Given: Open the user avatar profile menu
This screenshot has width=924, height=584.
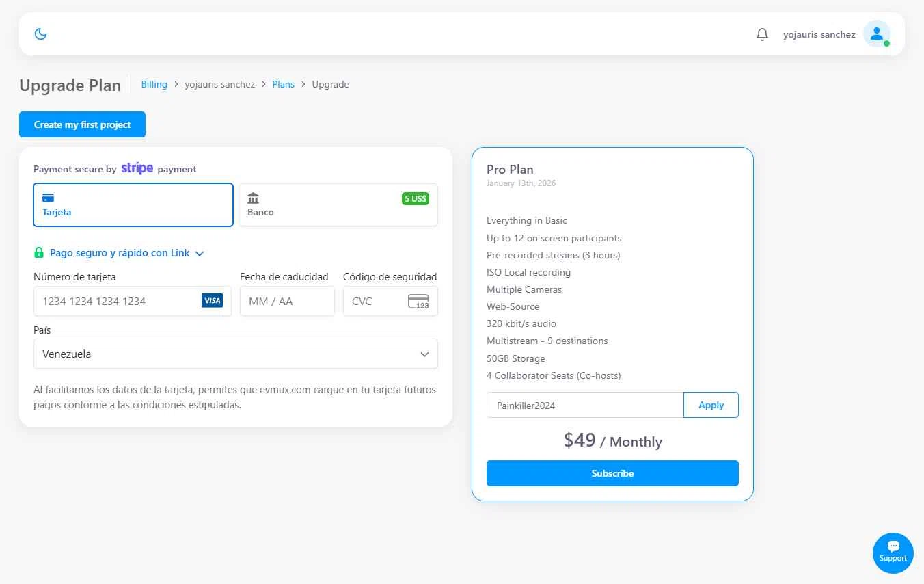Looking at the screenshot, I should click(876, 34).
